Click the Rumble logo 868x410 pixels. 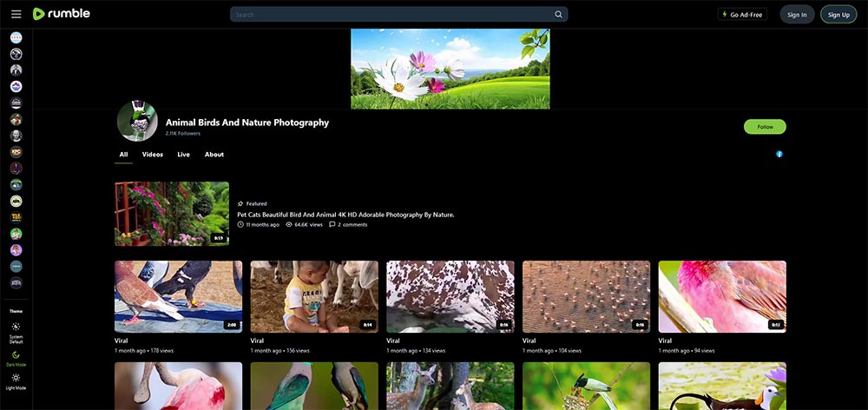click(61, 14)
